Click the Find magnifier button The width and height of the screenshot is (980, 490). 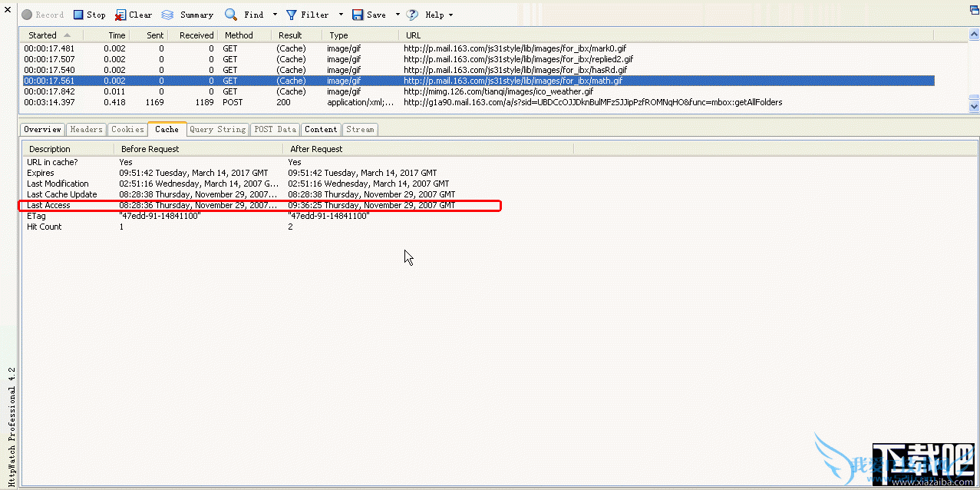click(244, 15)
